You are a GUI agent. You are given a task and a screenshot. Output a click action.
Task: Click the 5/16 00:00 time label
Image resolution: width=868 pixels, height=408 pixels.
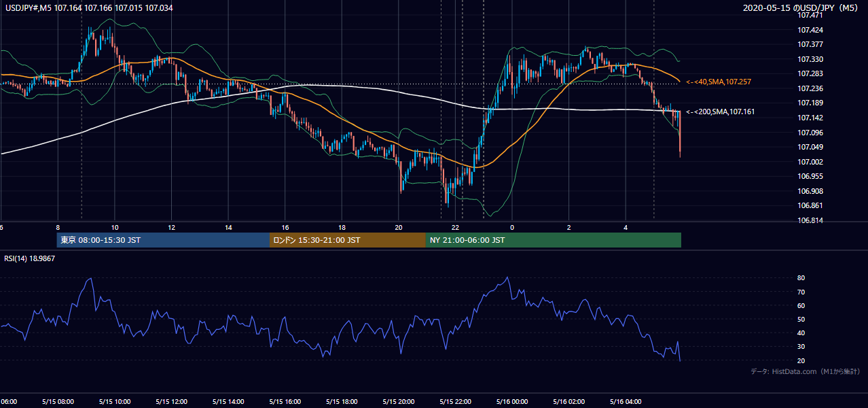pos(512,402)
